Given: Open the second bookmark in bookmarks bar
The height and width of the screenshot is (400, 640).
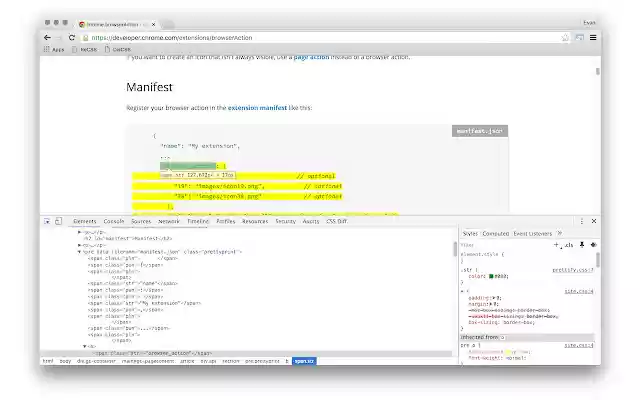Looking at the screenshot, I should coord(84,49).
